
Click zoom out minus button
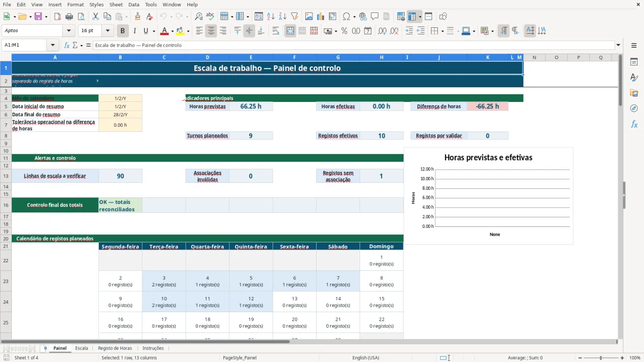(580, 358)
